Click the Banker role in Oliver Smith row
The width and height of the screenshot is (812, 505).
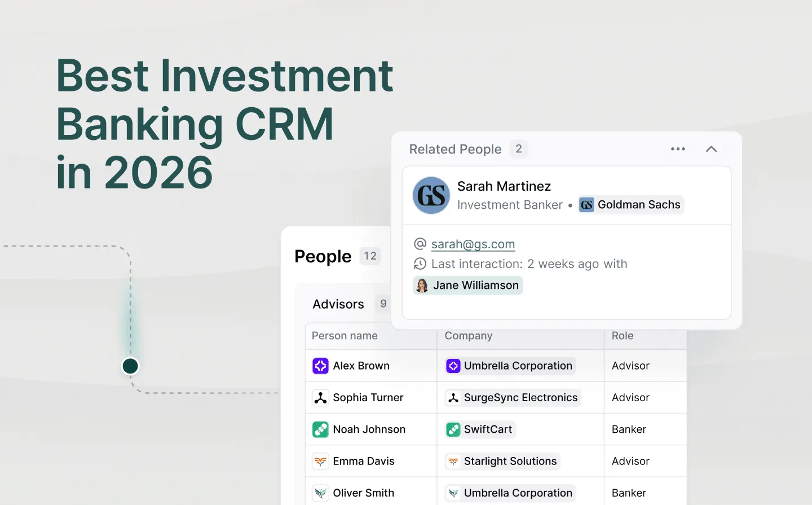pos(629,493)
